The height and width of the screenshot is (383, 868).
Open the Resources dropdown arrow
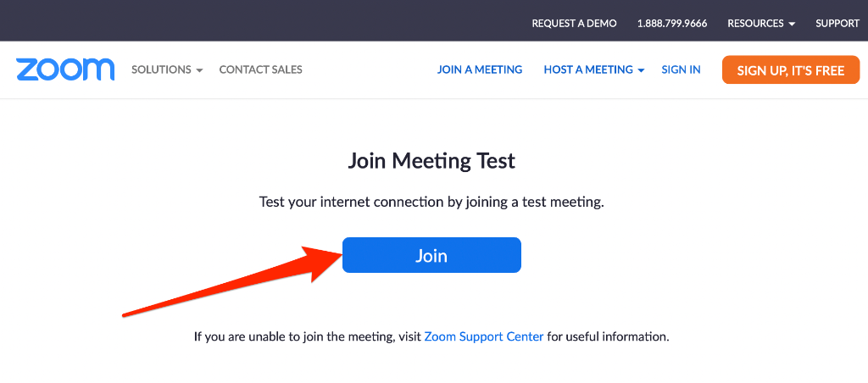pyautogui.click(x=792, y=24)
